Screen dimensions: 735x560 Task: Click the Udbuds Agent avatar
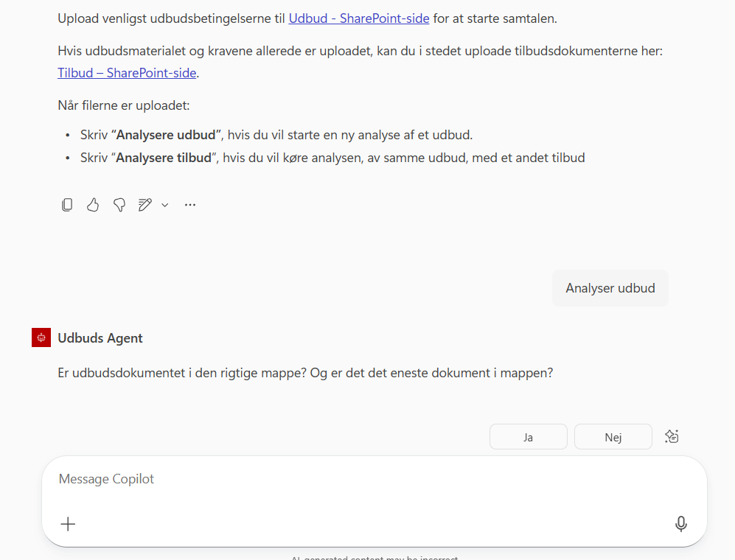tap(41, 337)
